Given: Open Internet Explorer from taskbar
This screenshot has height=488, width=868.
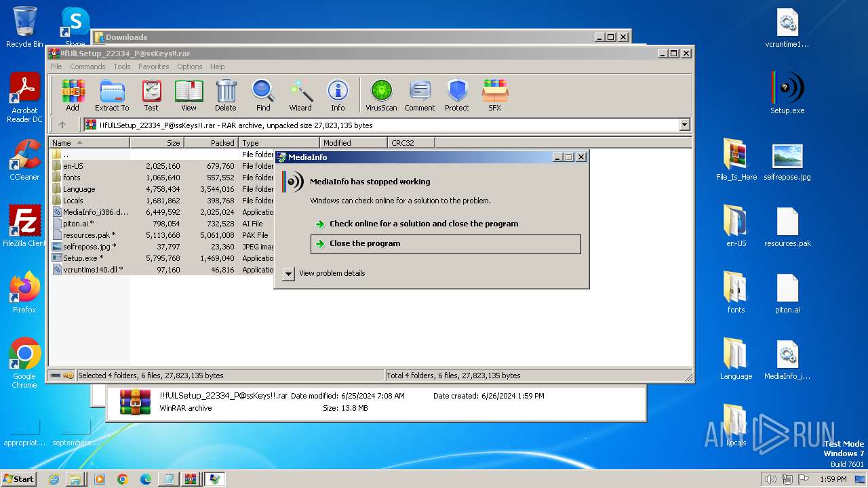Looking at the screenshot, I should pyautogui.click(x=54, y=479).
